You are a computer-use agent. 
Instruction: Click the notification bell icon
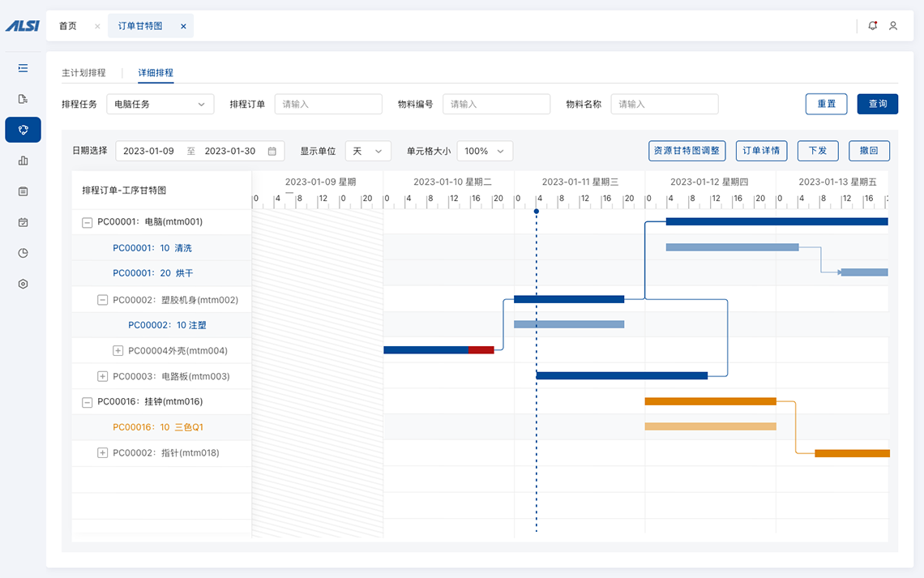(x=872, y=26)
